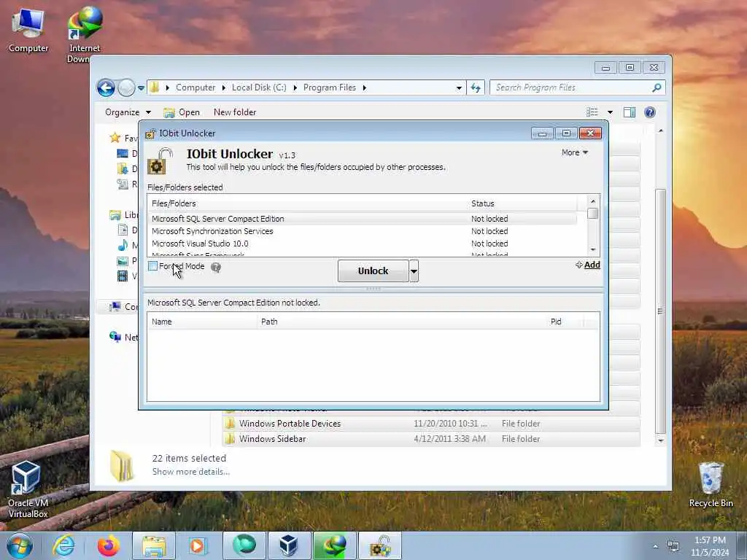Switch to Internet Download Manager taskbar button

[x=334, y=546]
